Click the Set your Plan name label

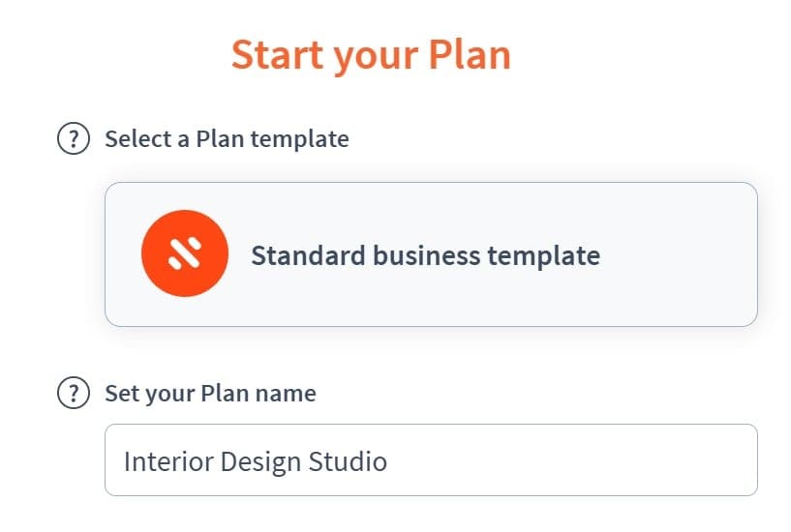(210, 394)
